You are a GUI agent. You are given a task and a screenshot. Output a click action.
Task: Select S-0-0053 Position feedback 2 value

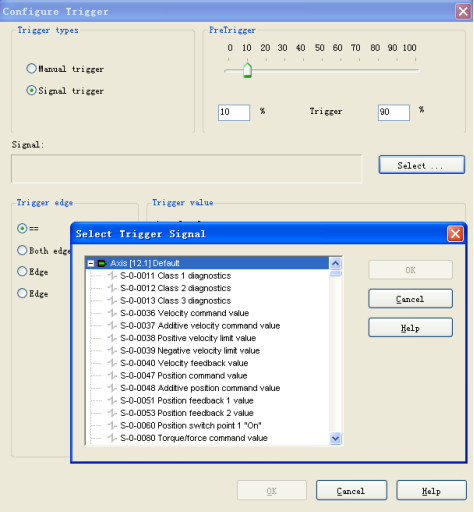click(x=187, y=413)
